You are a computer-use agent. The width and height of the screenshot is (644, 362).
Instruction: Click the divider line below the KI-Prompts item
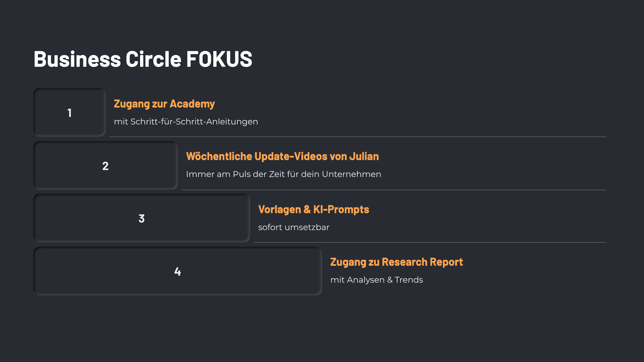(430, 242)
